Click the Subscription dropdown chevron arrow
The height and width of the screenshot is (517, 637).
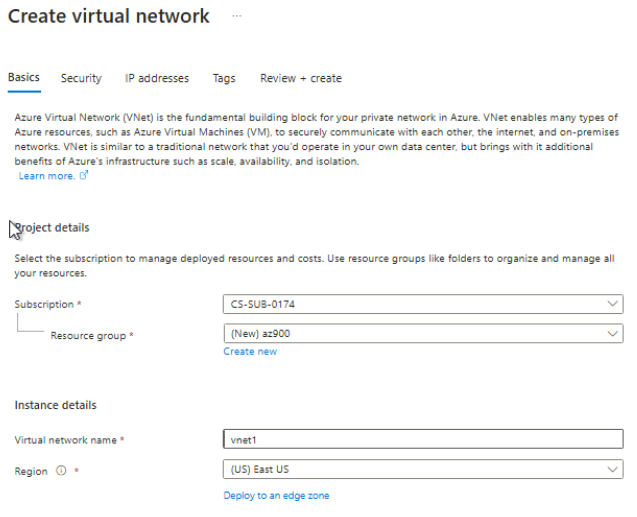point(612,304)
